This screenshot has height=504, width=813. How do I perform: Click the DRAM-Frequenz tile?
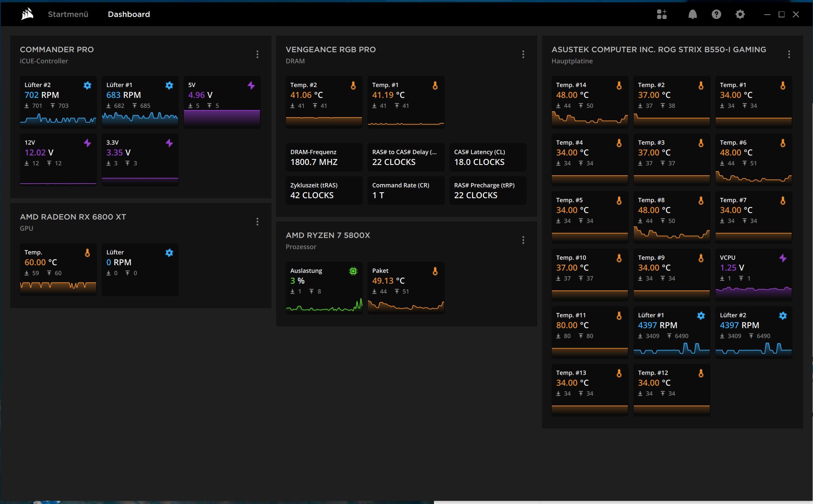[324, 157]
